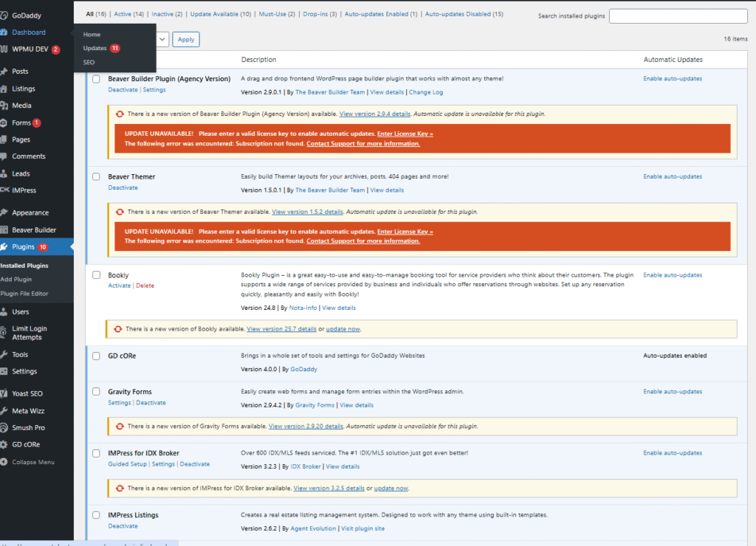Viewport: 756px width, 546px height.
Task: Open Plugin File Editor submenu item
Action: coord(24,294)
